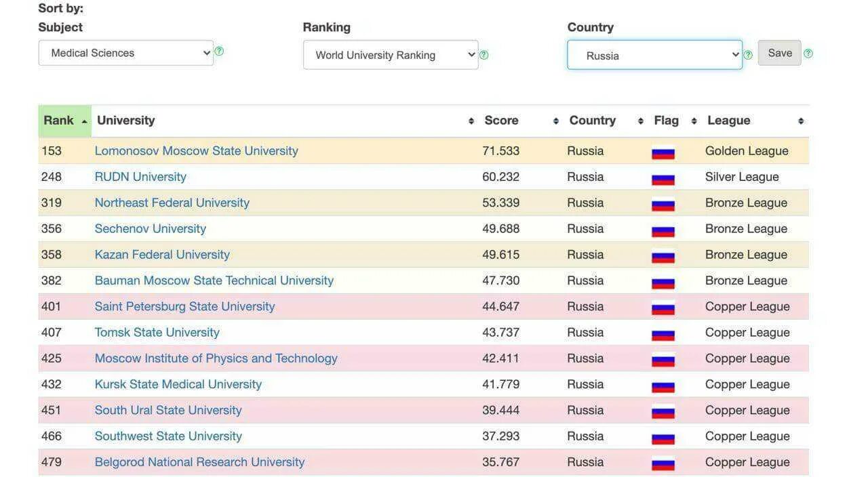The width and height of the screenshot is (868, 477).
Task: Click Russian flag in Lomonosov row
Action: (663, 152)
